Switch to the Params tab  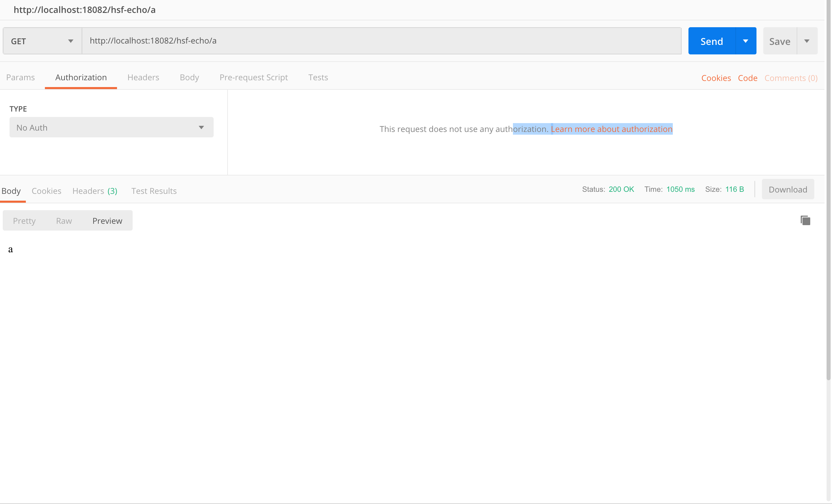20,78
